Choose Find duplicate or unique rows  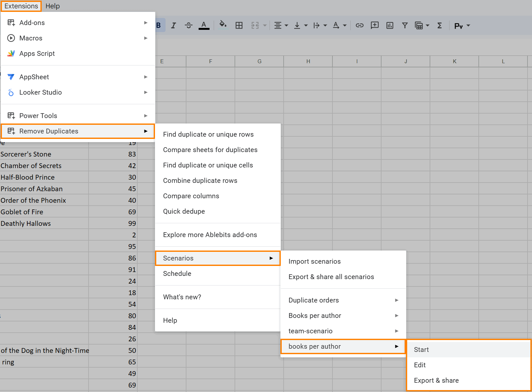pos(218,134)
